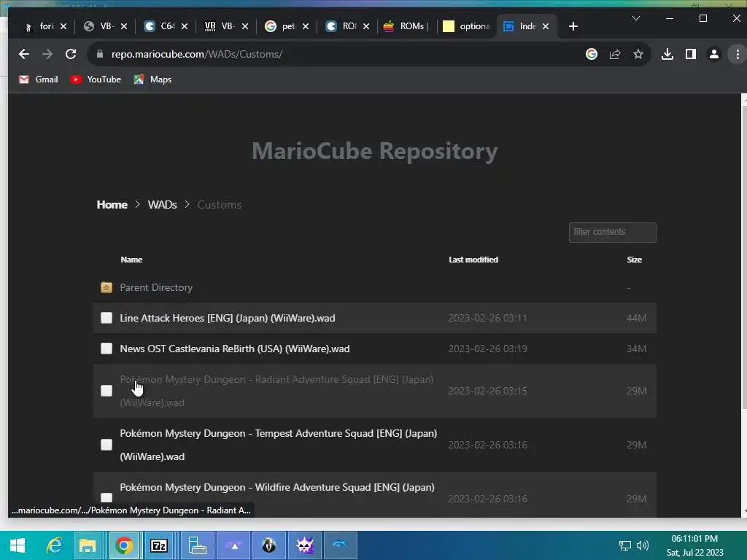The width and height of the screenshot is (747, 560).
Task: Share this page via share icon
Action: (614, 54)
